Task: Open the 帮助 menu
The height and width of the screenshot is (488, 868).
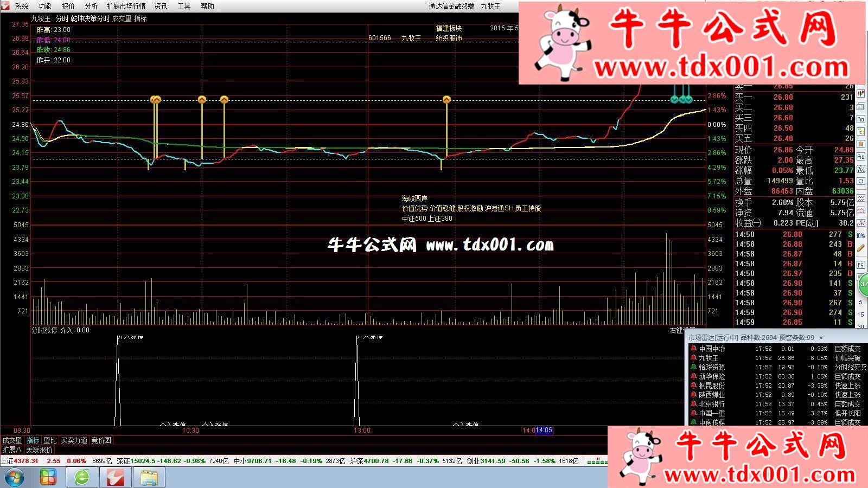Action: click(207, 6)
